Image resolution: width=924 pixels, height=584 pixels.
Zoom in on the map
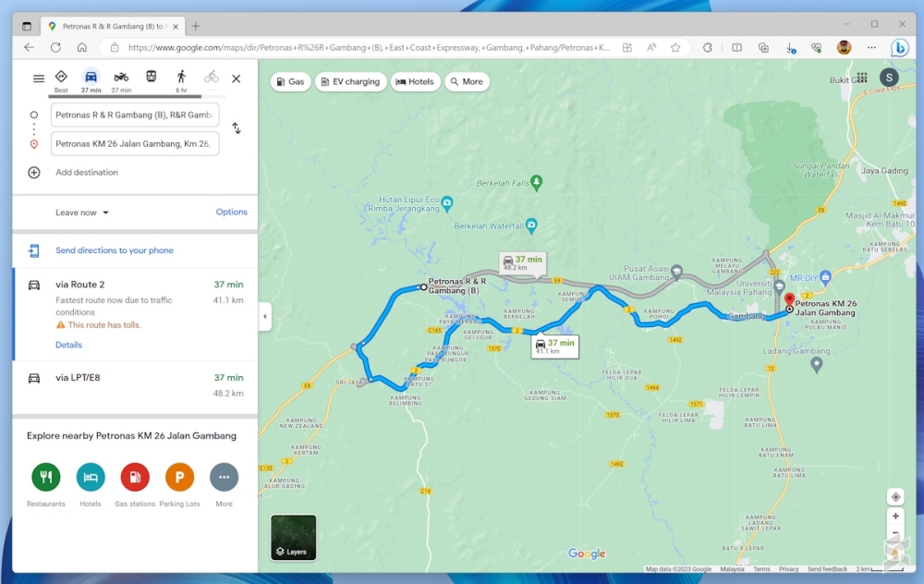895,517
